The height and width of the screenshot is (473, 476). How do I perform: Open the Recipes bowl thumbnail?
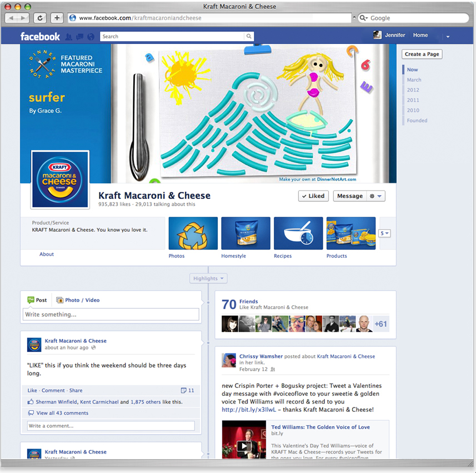298,233
